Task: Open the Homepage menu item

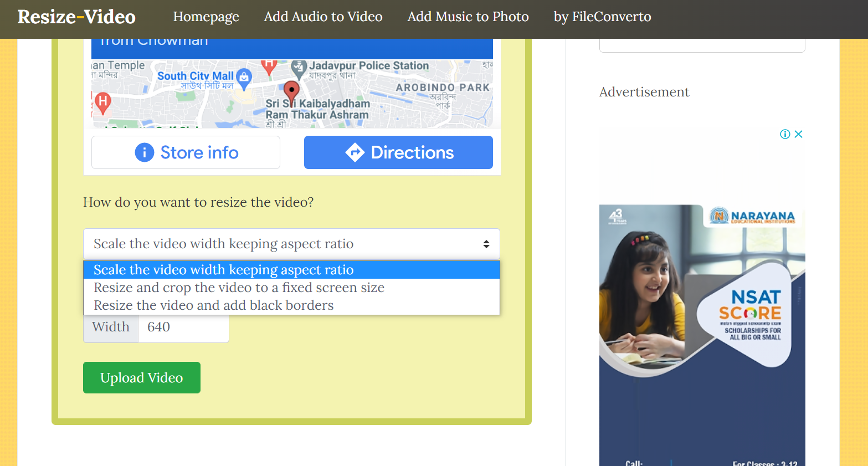Action: click(x=206, y=17)
